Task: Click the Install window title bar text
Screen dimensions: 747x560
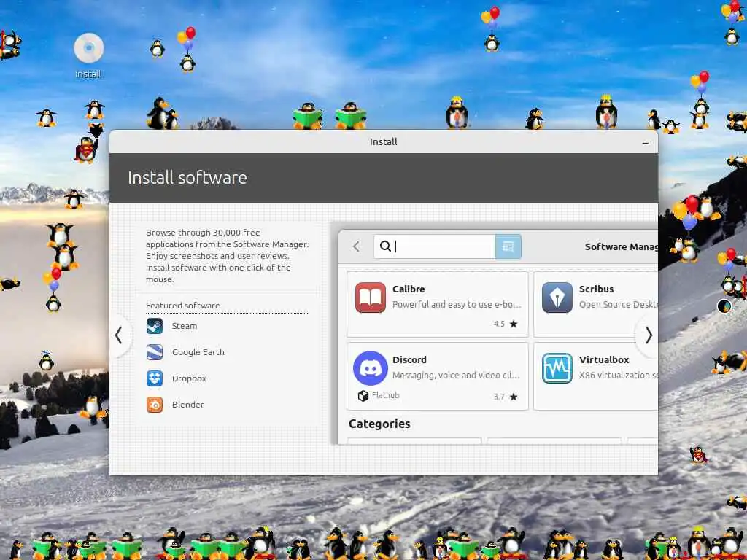Action: (x=384, y=142)
